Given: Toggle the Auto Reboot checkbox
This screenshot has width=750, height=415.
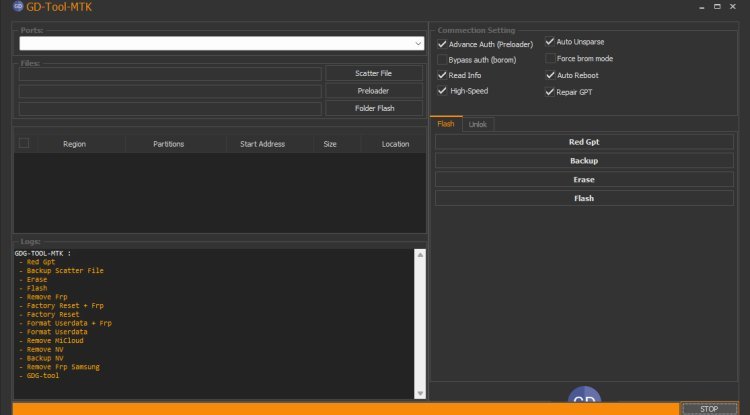Looking at the screenshot, I should [x=550, y=75].
